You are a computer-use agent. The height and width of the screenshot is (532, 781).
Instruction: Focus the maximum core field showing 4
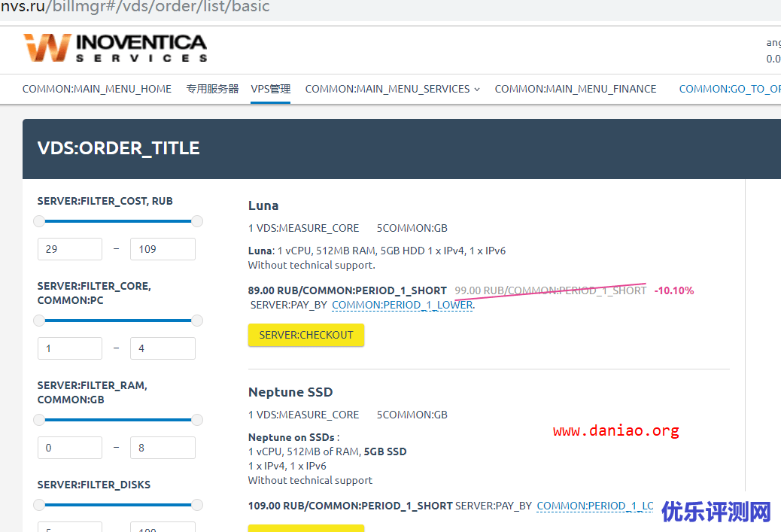163,348
